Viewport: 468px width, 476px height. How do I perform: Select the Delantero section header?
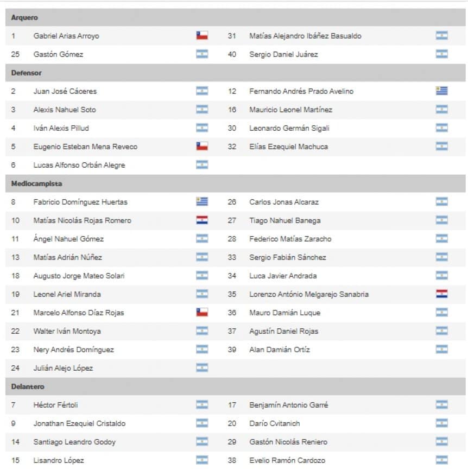pos(28,386)
